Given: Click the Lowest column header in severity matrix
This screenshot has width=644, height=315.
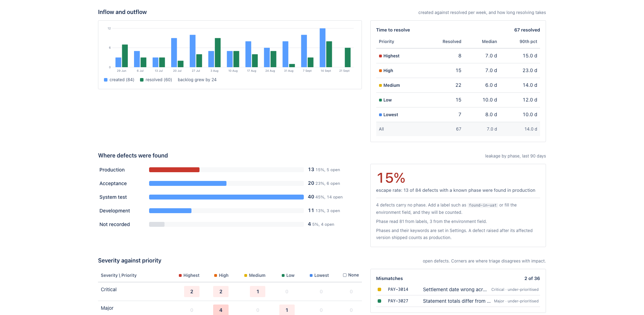Looking at the screenshot, I should pyautogui.click(x=319, y=275).
